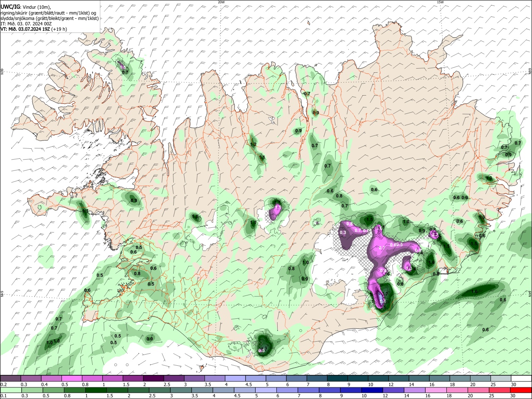Click the '20W' longitude label
Viewport: 532px width, 399px height.
(x=221, y=2)
